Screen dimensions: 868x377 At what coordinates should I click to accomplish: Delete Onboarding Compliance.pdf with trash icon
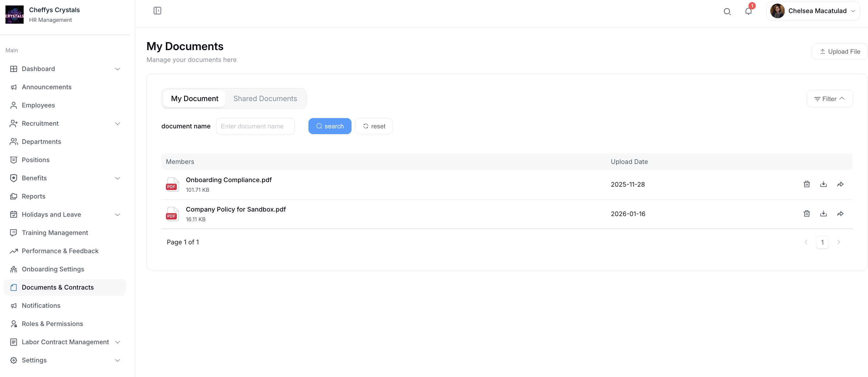(x=807, y=184)
